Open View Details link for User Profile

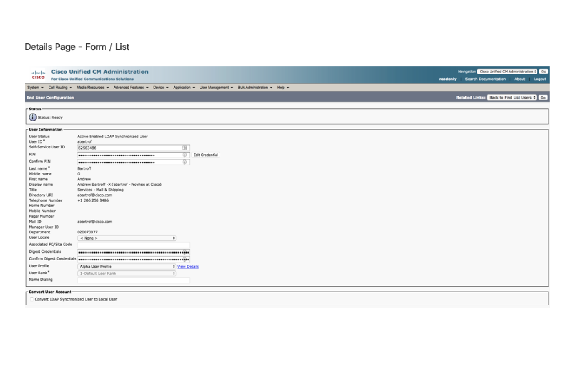pos(188,267)
